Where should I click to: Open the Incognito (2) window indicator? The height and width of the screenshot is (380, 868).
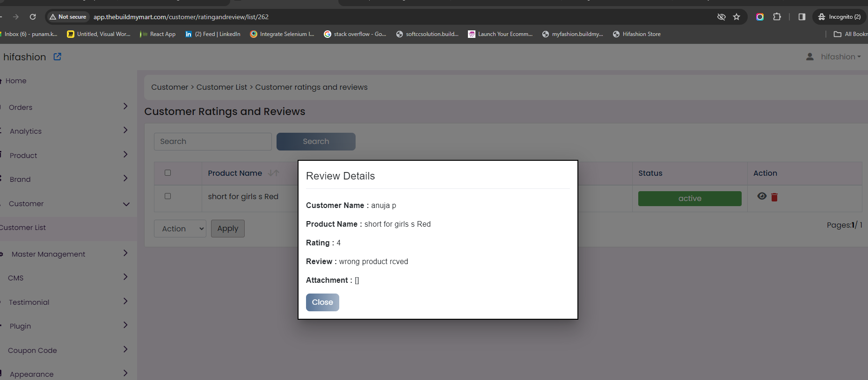[840, 17]
